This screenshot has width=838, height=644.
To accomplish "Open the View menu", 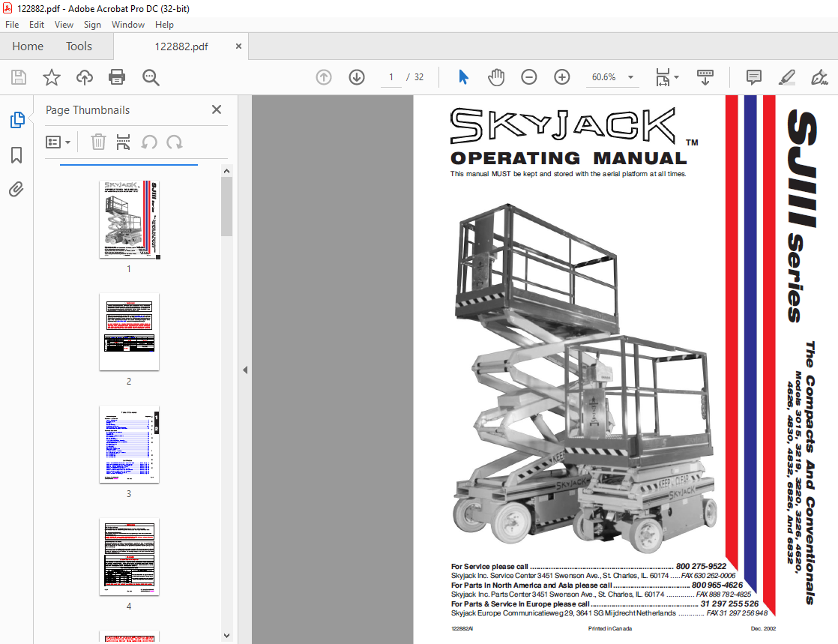I will (64, 25).
